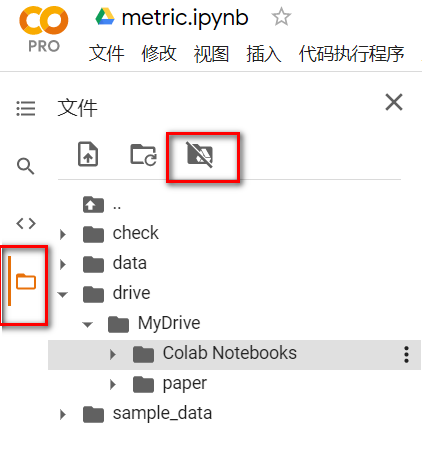
Task: Collapse the drive folder
Action: coord(63,294)
